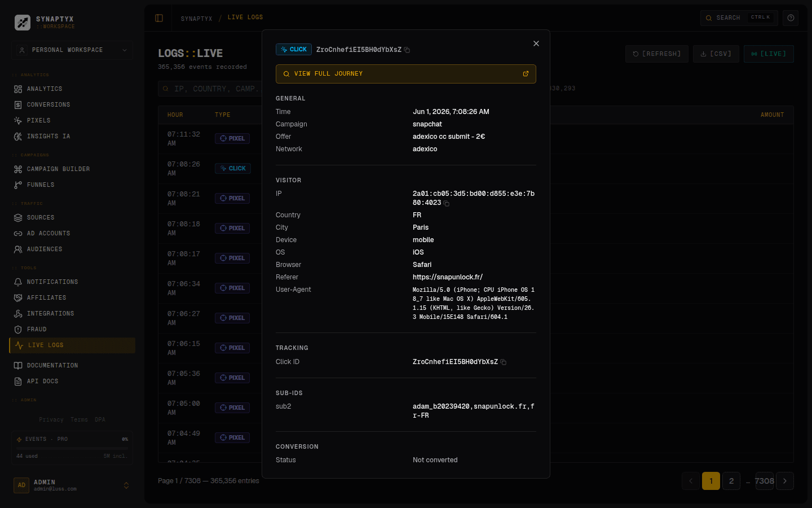Click the logs filter search field

(x=210, y=89)
